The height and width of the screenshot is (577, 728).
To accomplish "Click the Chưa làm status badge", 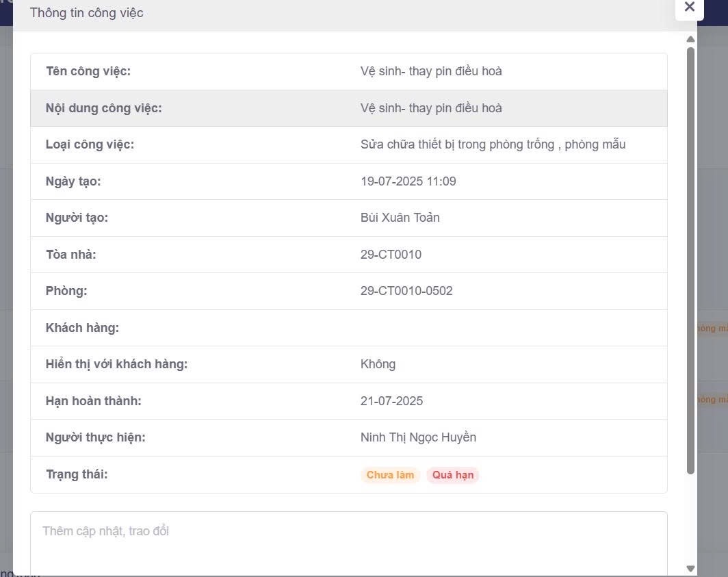I will click(390, 475).
